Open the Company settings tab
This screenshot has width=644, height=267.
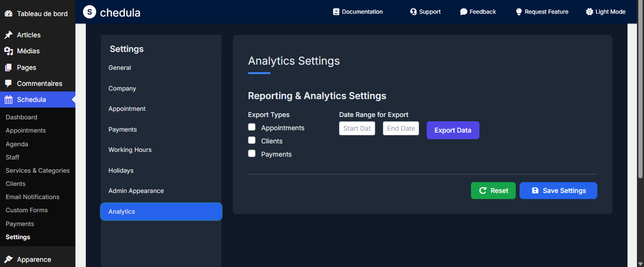tap(161, 88)
